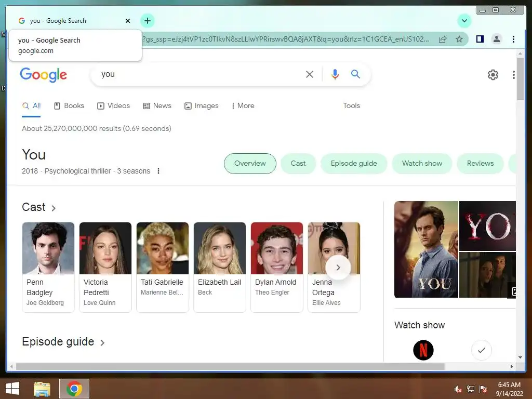Click the taskbar clock showing 6:45 AM
This screenshot has height=399, width=532.
click(x=509, y=389)
